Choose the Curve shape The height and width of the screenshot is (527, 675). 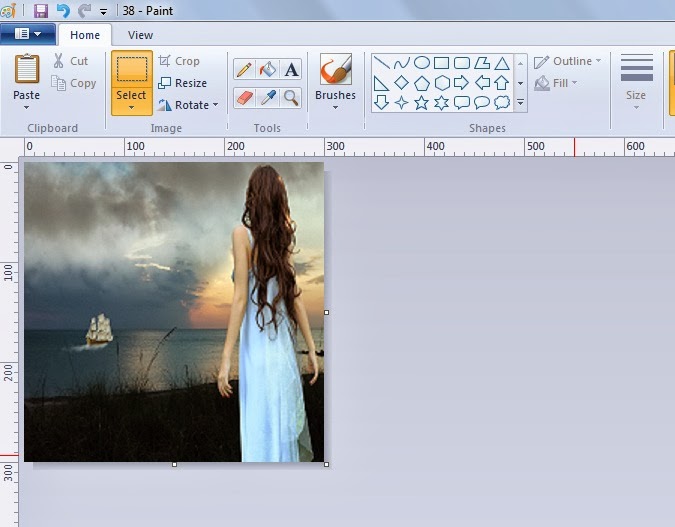[402, 63]
